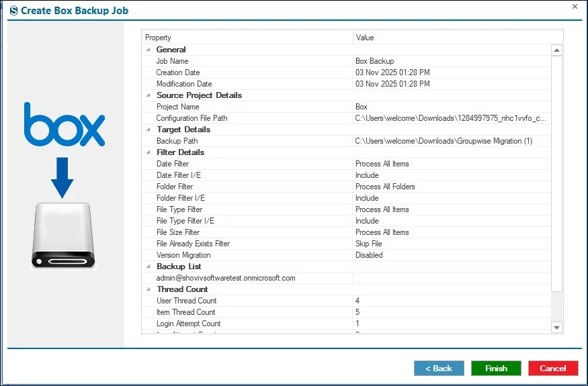Image resolution: width=588 pixels, height=386 pixels.
Task: Select the admin@shovivsoftwaretest.onmicrosoft.com entry
Action: [x=347, y=278]
